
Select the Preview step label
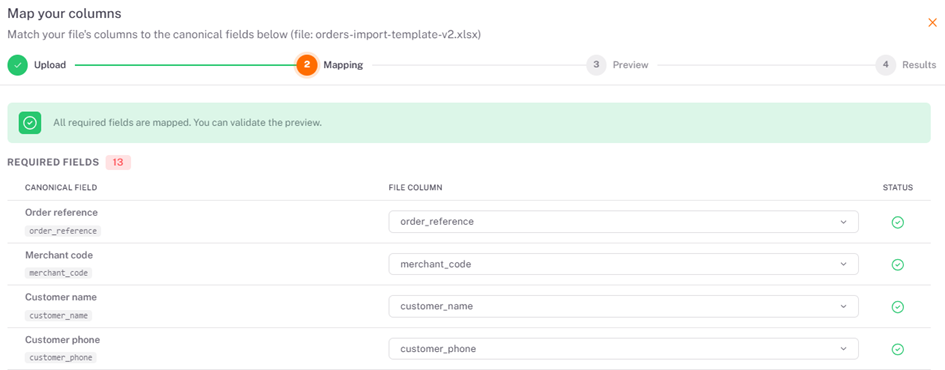point(630,65)
